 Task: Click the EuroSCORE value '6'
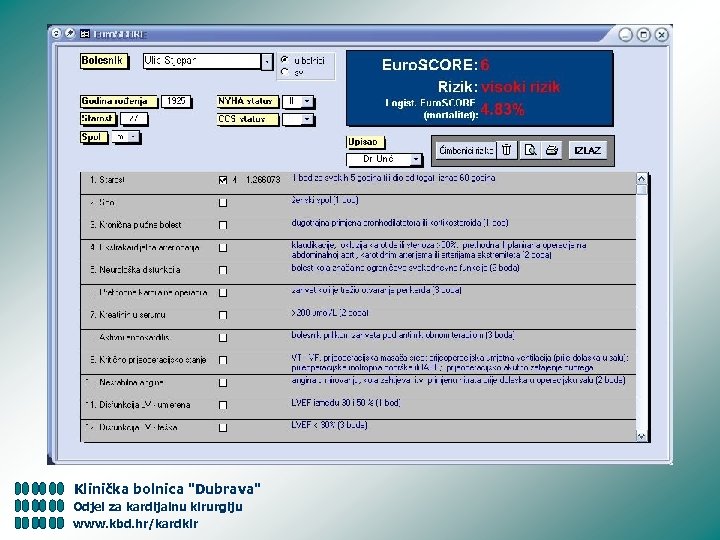coord(485,65)
